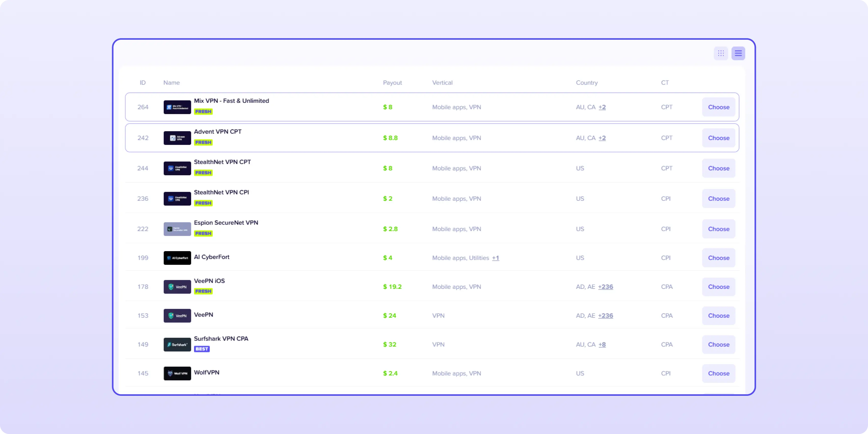Click the $ 8.8 payout value
868x434 pixels.
tap(390, 138)
